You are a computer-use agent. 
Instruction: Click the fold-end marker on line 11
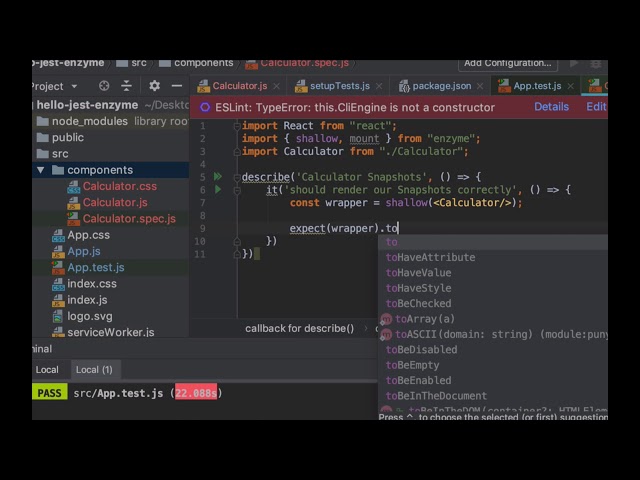point(237,254)
